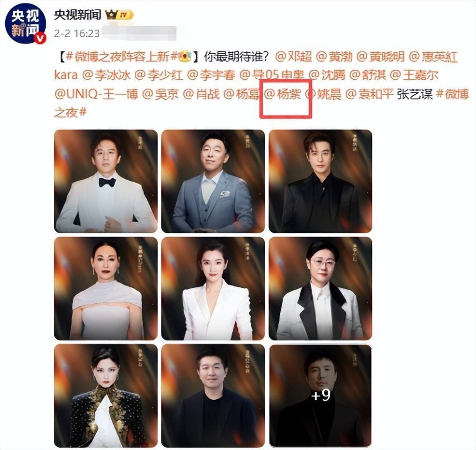The image size is (476, 450).
Task: Click the red verified V badge
Action: tap(41, 38)
